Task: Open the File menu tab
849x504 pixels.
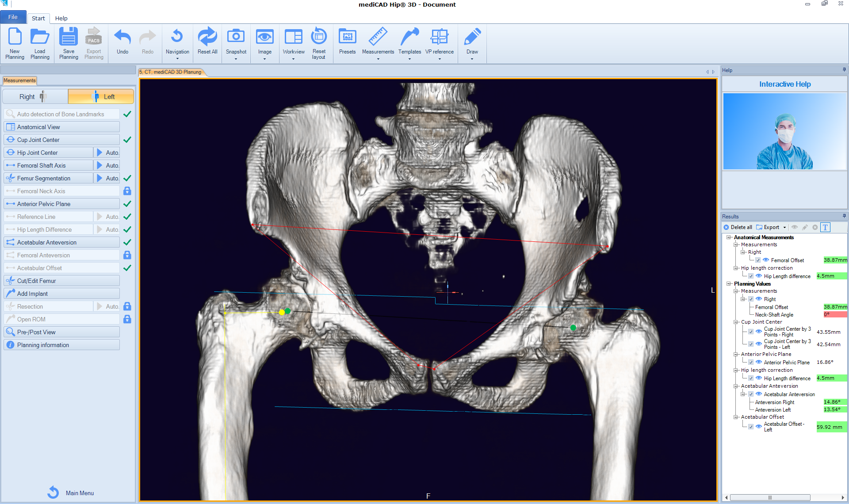Action: point(13,17)
